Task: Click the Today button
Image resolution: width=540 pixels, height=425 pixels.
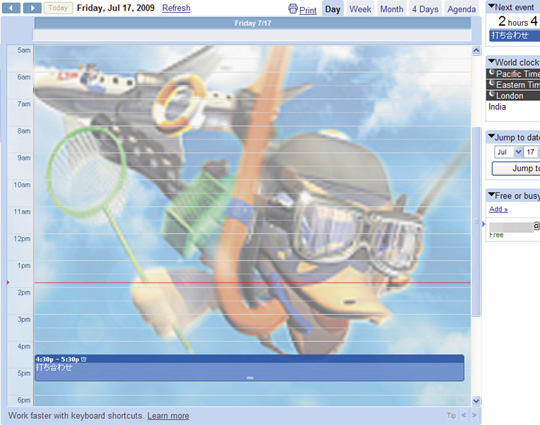Action: (58, 8)
